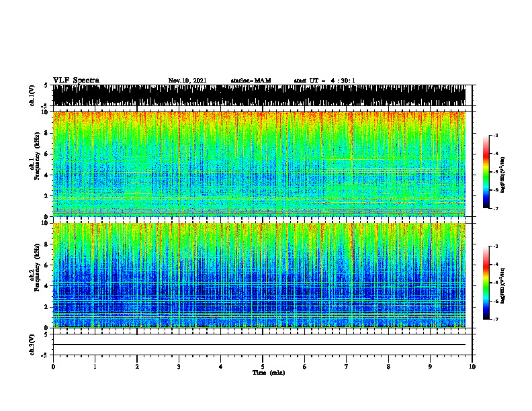The width and height of the screenshot is (532, 411).
Task: Click the "station=MAM" label
Action: click(x=251, y=81)
